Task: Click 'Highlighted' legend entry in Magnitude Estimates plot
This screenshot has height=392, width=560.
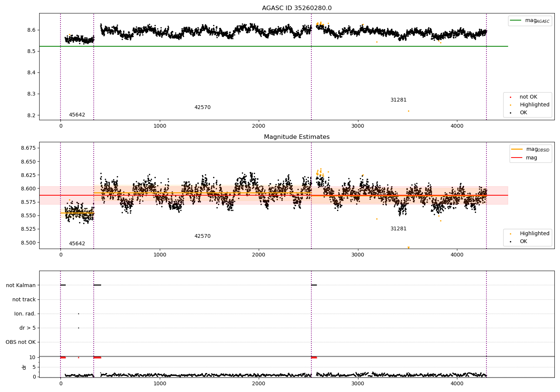Action: coord(534,234)
